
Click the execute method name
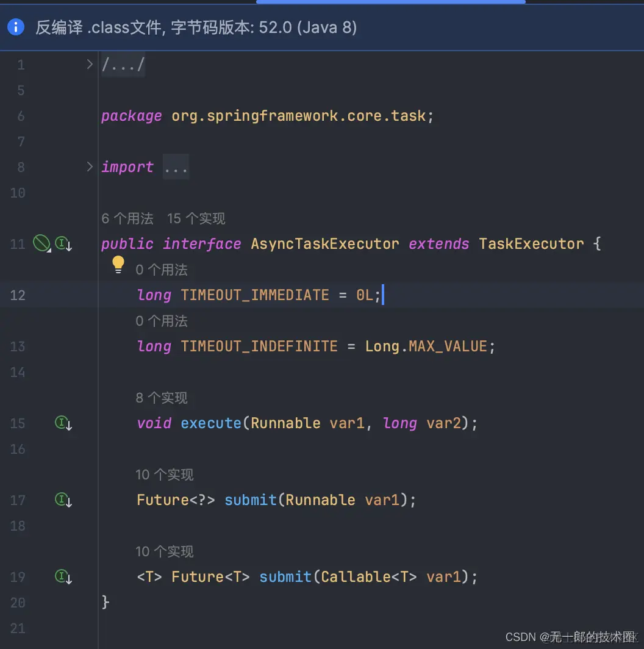tap(211, 423)
